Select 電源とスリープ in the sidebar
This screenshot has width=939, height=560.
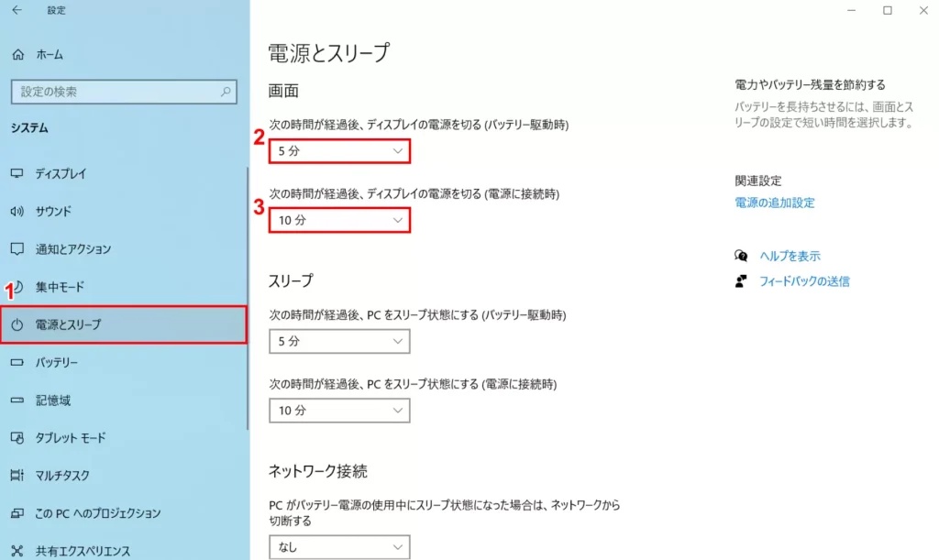124,324
